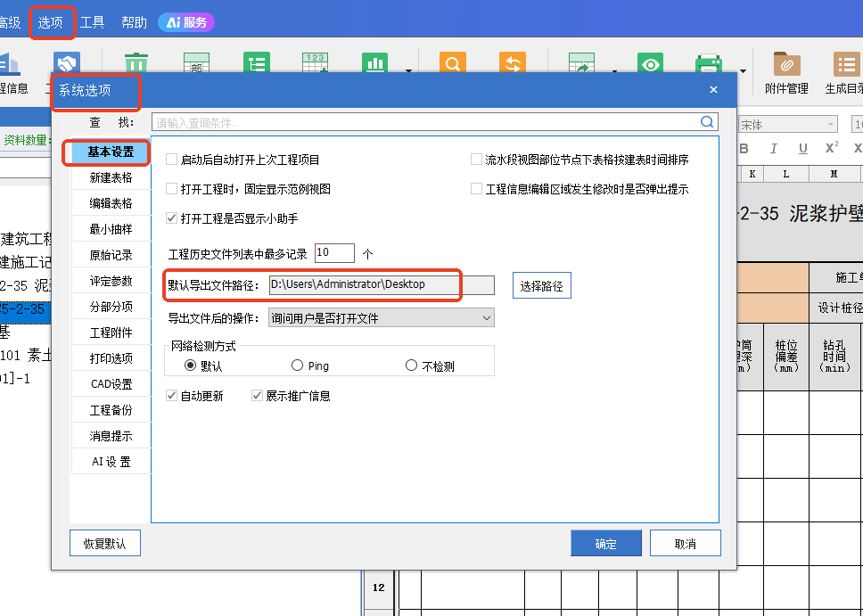Screen dimensions: 863x616
Task: Check 流水段视图部位节点下表格按建表时间排序
Action: (x=476, y=160)
